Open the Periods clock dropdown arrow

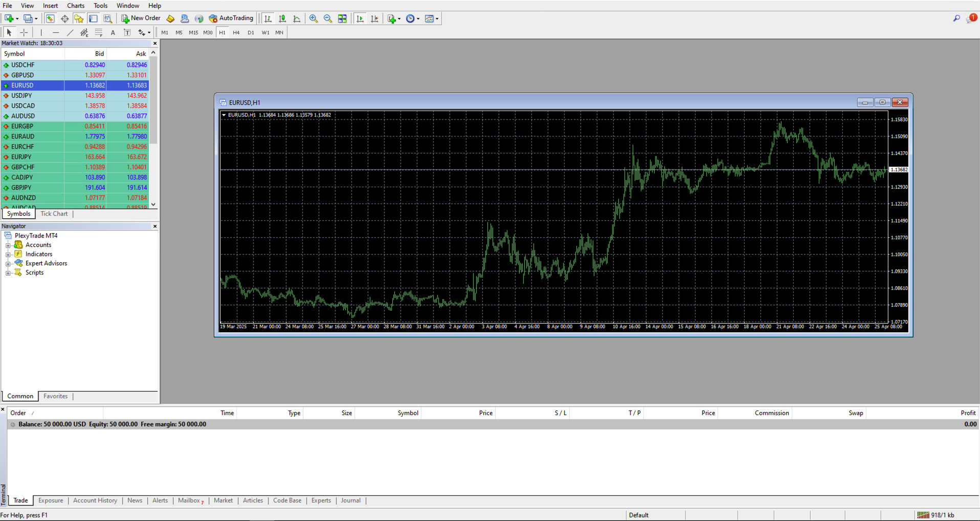[418, 18]
